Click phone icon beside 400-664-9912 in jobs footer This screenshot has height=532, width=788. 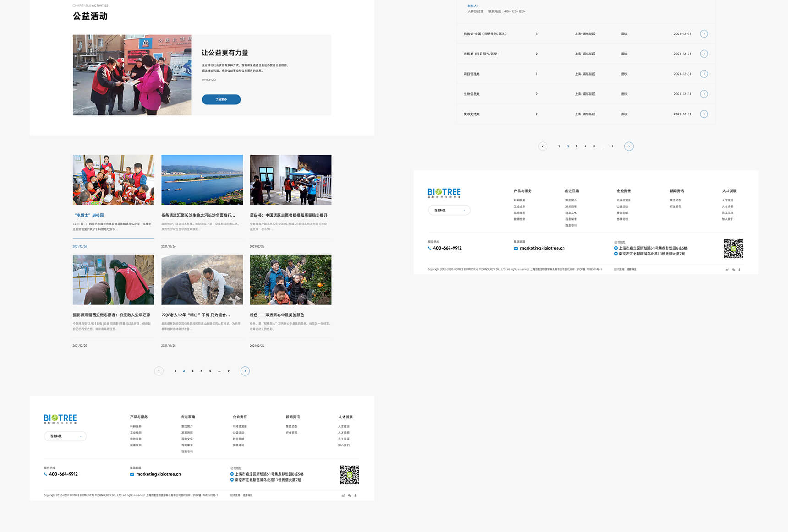pos(429,248)
